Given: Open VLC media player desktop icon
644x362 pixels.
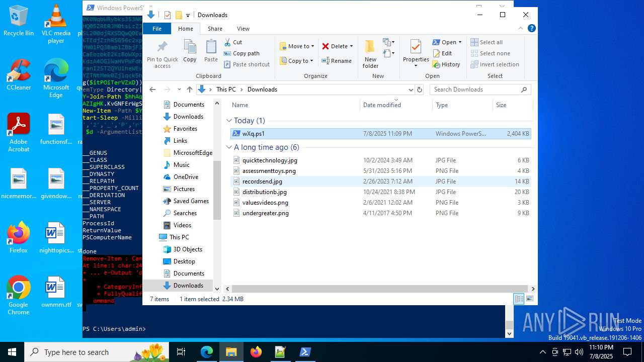Looking at the screenshot, I should [56, 24].
